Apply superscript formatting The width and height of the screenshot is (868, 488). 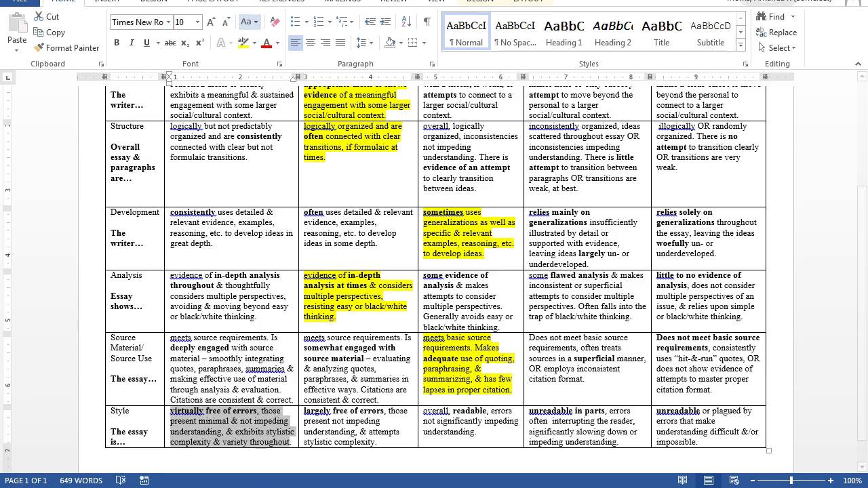[x=199, y=43]
